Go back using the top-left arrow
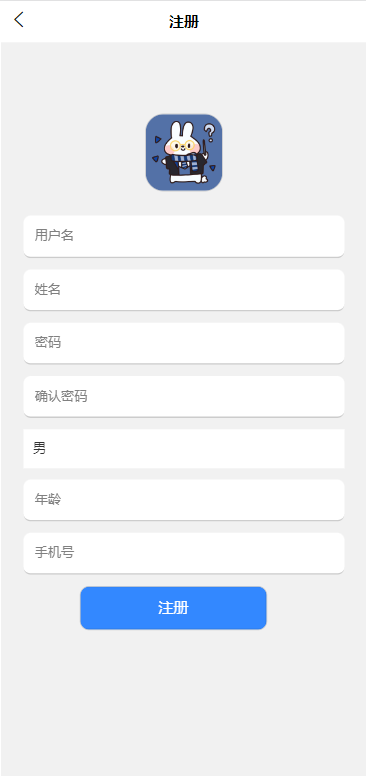Image resolution: width=366 pixels, height=776 pixels. [x=19, y=20]
